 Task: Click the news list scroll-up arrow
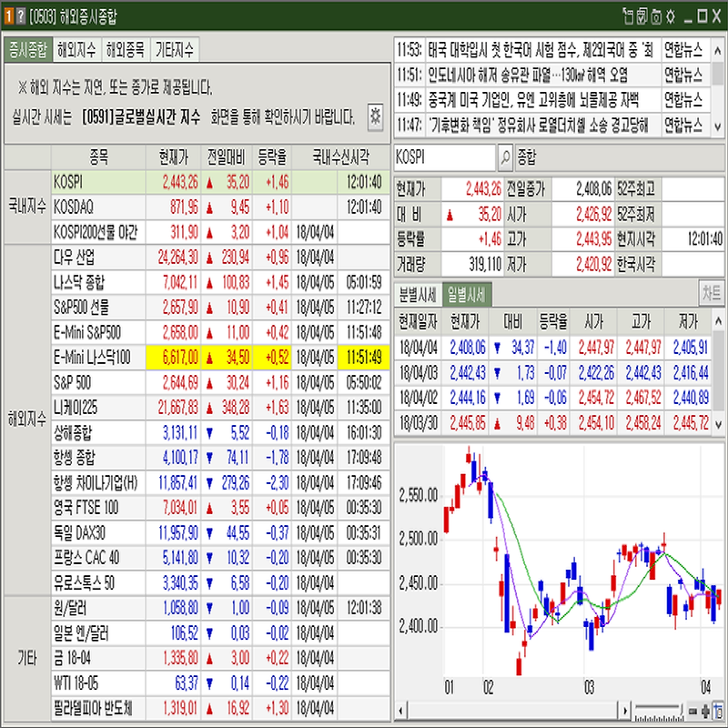(717, 50)
